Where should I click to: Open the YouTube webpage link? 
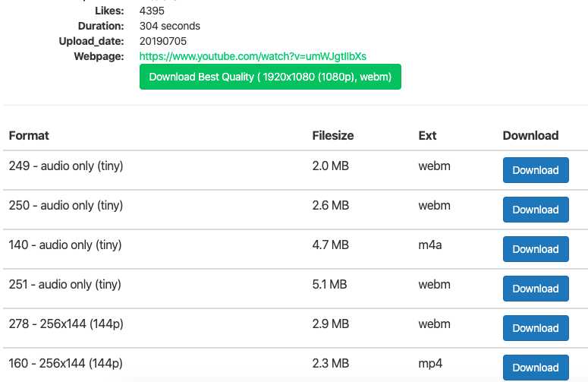(x=253, y=56)
